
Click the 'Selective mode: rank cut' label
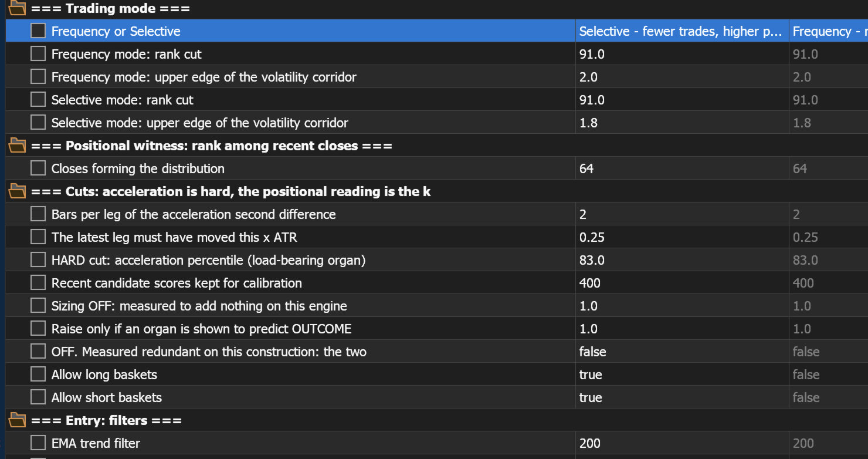[123, 100]
